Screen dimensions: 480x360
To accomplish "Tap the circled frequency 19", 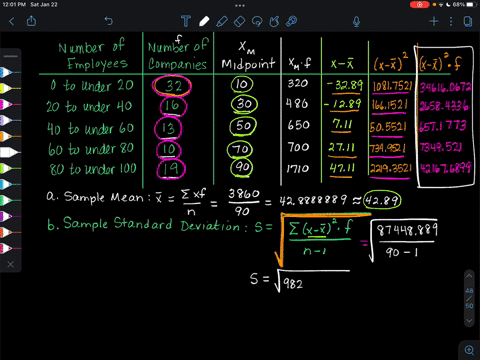I will pos(171,168).
